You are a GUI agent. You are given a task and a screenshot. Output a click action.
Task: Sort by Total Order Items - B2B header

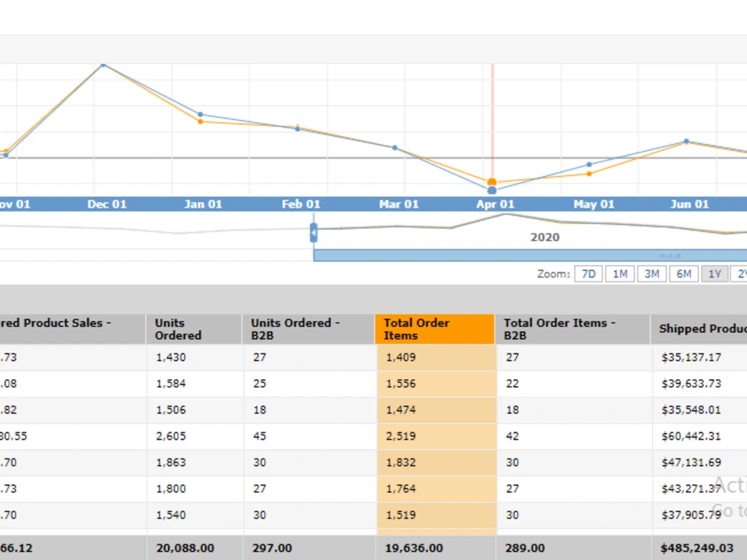[x=573, y=329]
